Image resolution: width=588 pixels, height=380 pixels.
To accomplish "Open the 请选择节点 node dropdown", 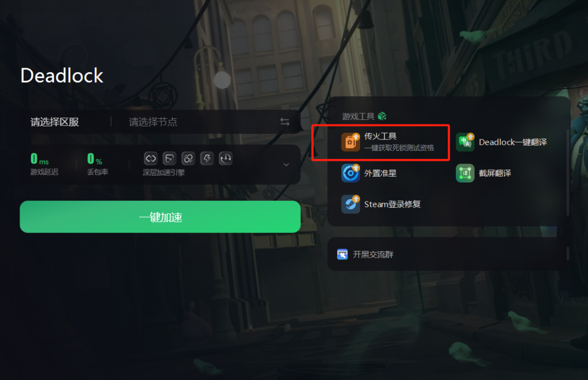I will (x=153, y=122).
